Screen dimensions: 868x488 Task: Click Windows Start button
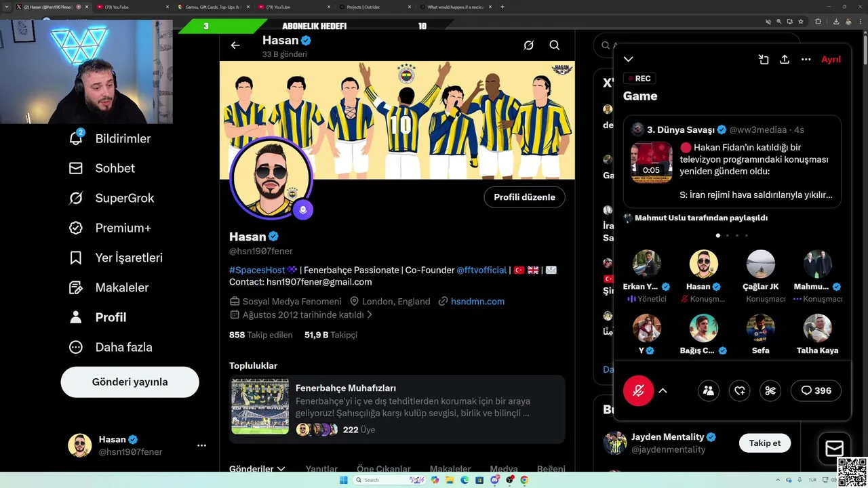pos(344,480)
